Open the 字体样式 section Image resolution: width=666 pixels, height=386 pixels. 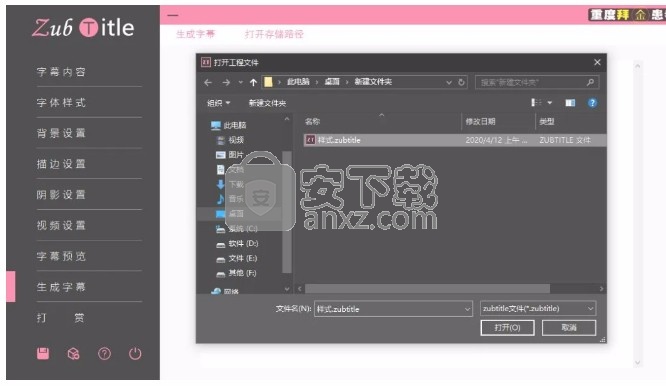click(x=61, y=102)
